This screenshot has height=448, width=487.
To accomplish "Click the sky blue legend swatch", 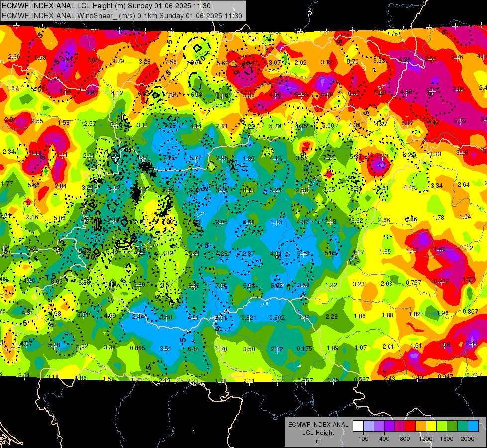I will click(x=473, y=426).
